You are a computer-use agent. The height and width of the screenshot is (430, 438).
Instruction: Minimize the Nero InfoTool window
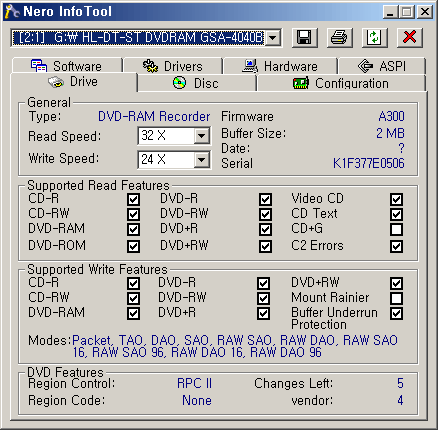pyautogui.click(x=390, y=12)
